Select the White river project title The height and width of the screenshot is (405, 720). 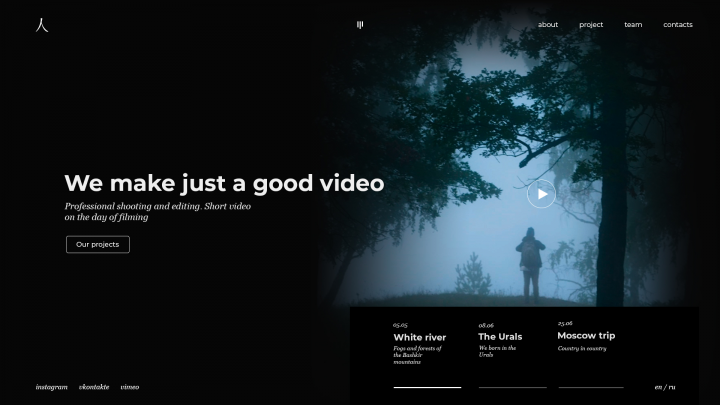pos(420,338)
